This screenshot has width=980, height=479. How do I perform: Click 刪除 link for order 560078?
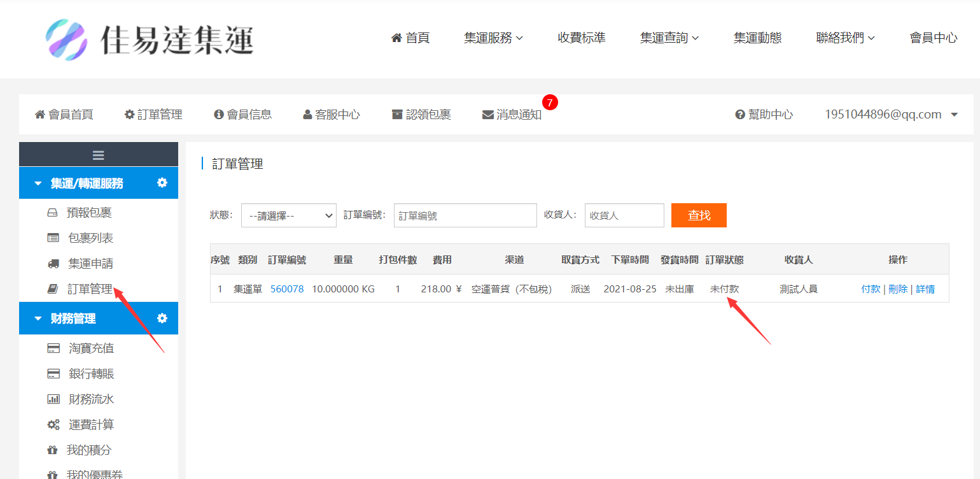click(x=898, y=289)
